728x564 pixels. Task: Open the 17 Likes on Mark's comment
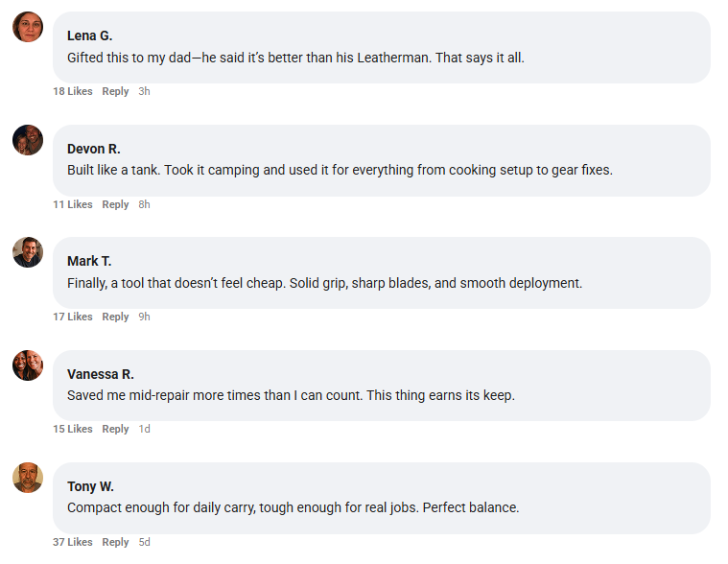coord(73,317)
